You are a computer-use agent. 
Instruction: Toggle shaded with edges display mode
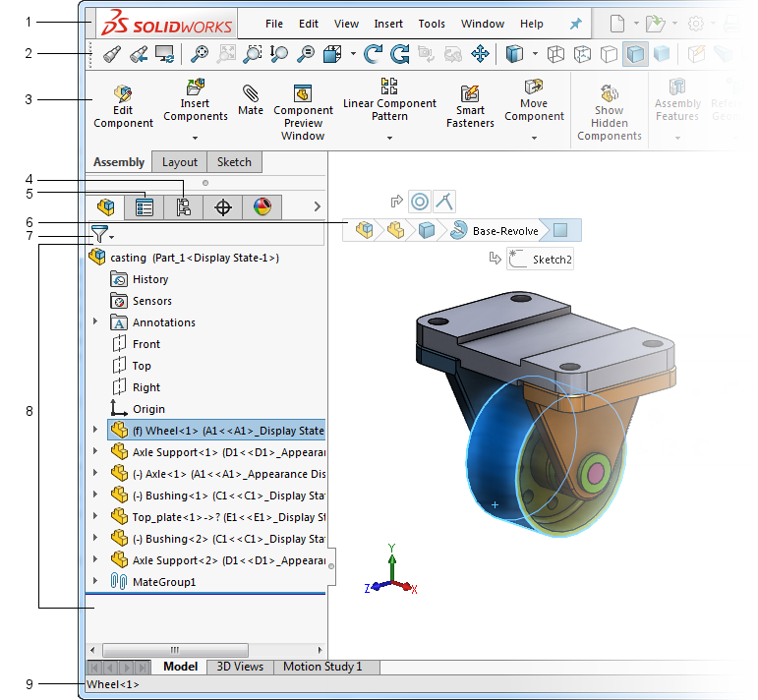click(635, 54)
